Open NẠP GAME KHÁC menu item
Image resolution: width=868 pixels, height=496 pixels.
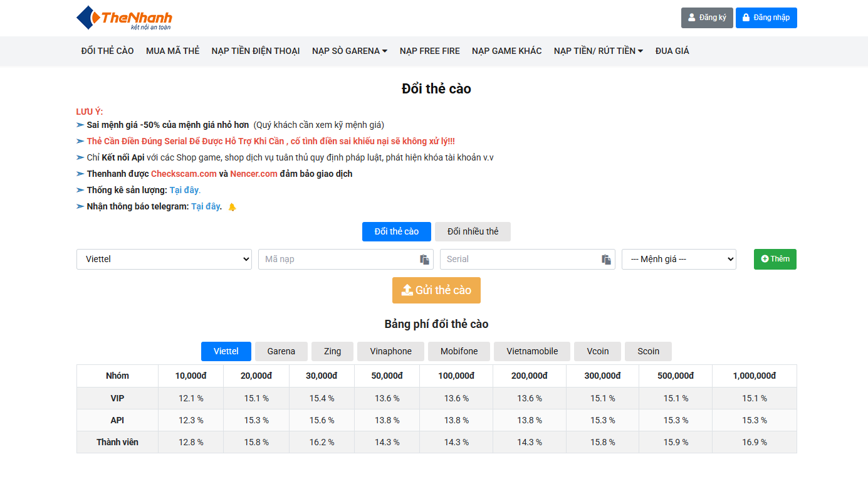pos(507,51)
